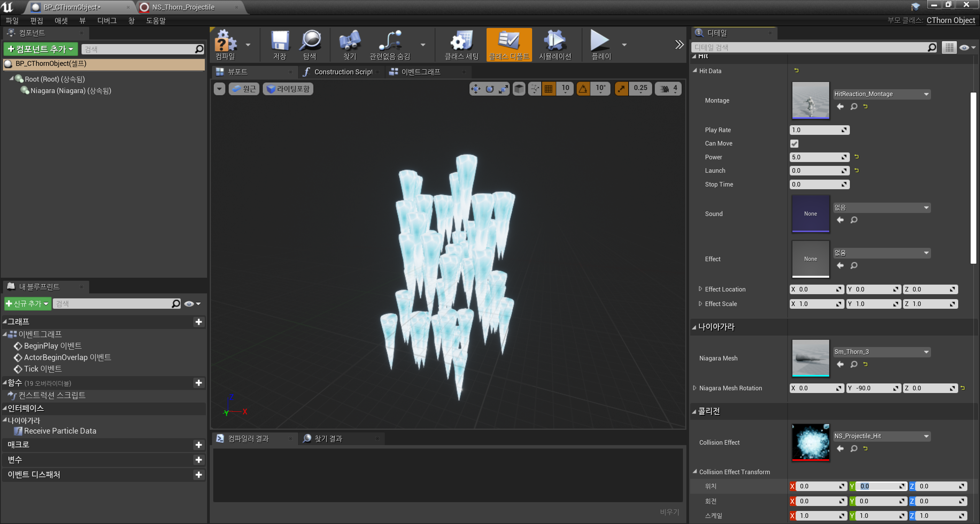This screenshot has width=980, height=524.
Task: Toggle the Can Move checkbox
Action: (794, 144)
